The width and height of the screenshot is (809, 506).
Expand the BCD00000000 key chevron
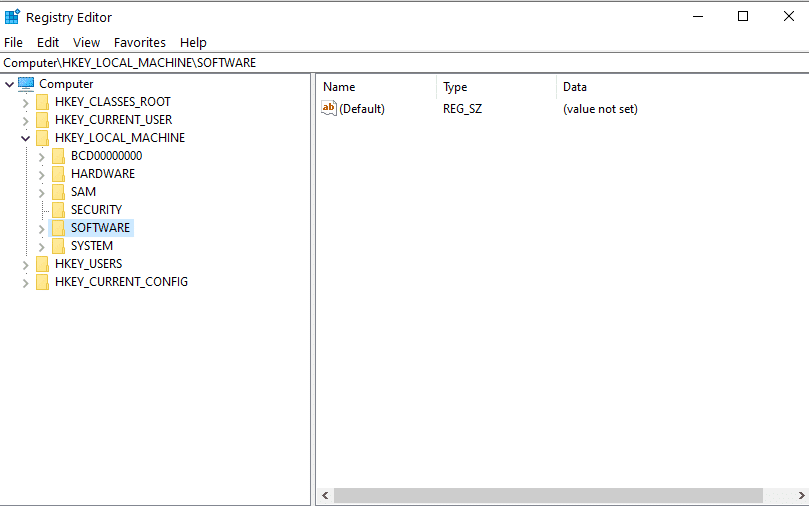pyautogui.click(x=41, y=156)
